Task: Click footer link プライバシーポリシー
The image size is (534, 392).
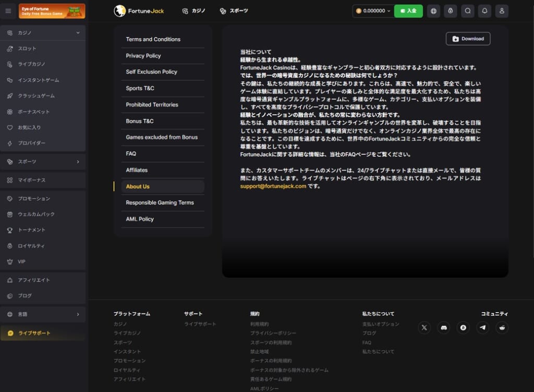Action: (x=273, y=333)
